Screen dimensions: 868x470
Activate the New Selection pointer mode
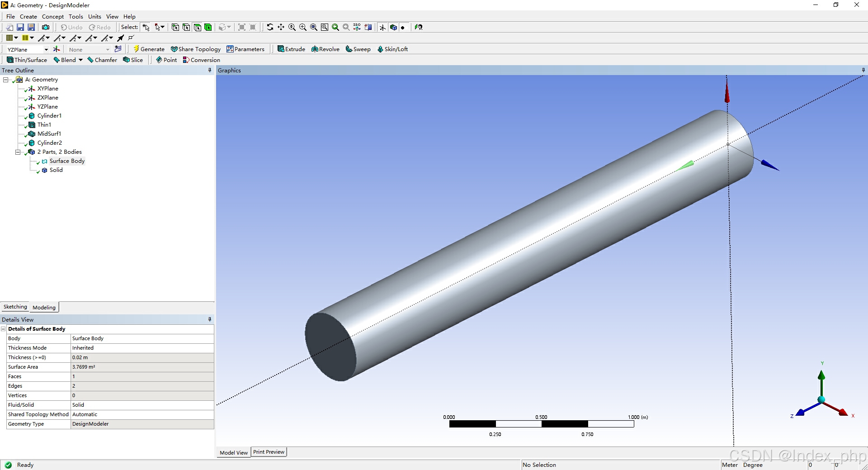click(146, 27)
